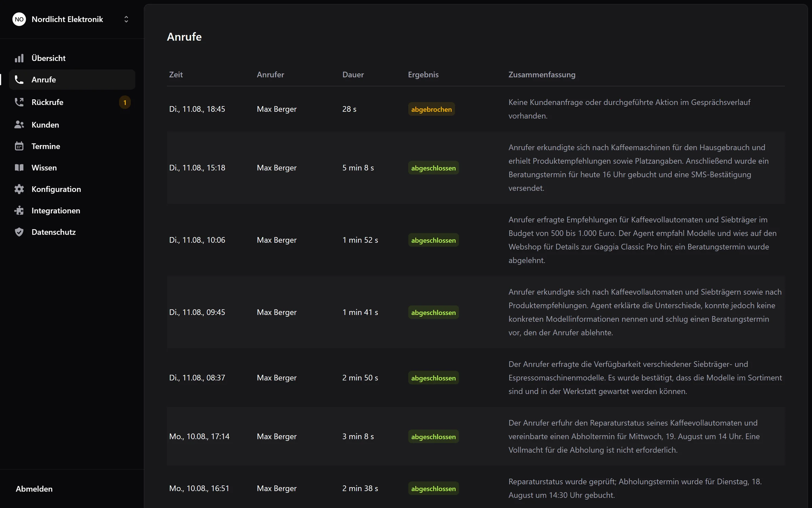The height and width of the screenshot is (508, 812).
Task: Open the call from Di., 11.08., 18:45
Action: (476, 109)
